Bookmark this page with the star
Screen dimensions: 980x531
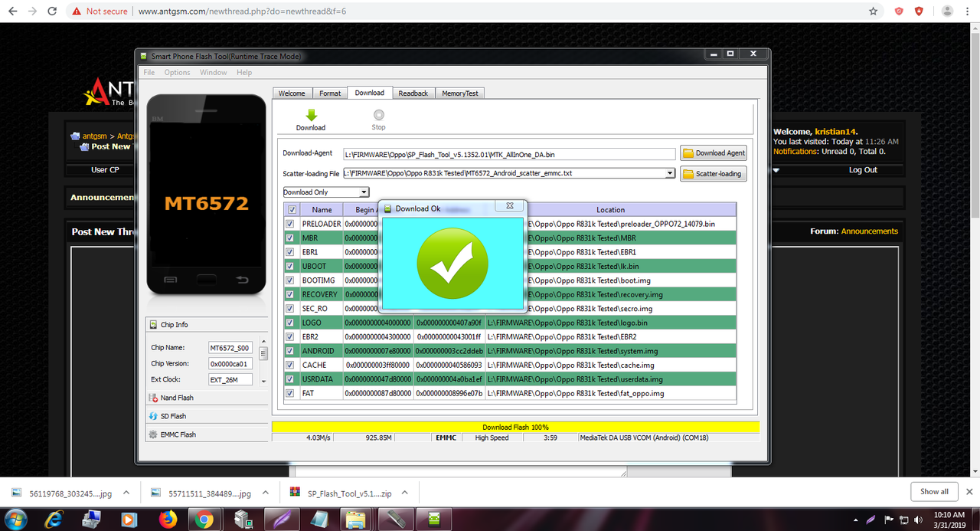point(873,11)
